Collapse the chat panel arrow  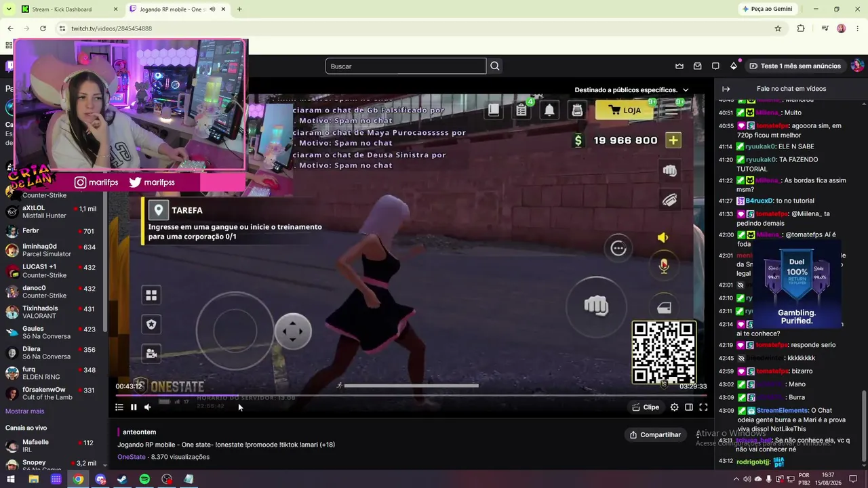click(726, 89)
